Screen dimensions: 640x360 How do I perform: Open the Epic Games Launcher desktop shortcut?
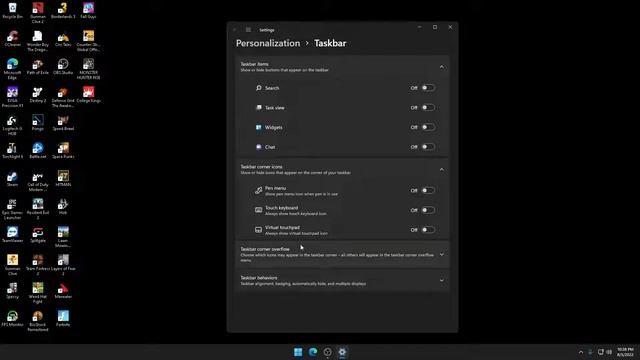pyautogui.click(x=12, y=209)
